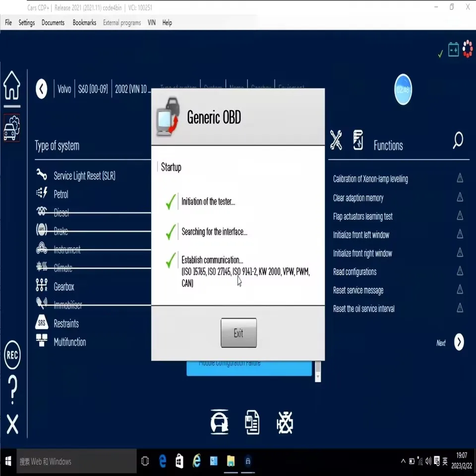This screenshot has width=476, height=476.
Task: Open the Bookmarks menu
Action: (x=84, y=22)
